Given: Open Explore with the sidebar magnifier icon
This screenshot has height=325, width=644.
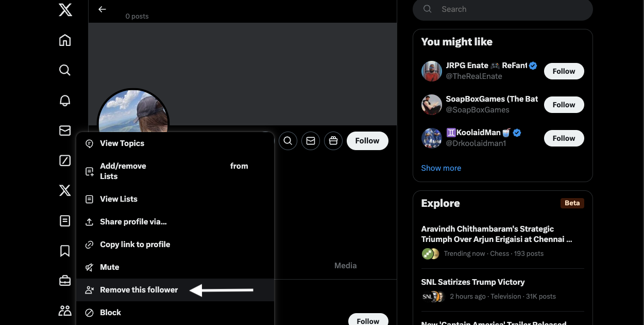Looking at the screenshot, I should (x=65, y=70).
